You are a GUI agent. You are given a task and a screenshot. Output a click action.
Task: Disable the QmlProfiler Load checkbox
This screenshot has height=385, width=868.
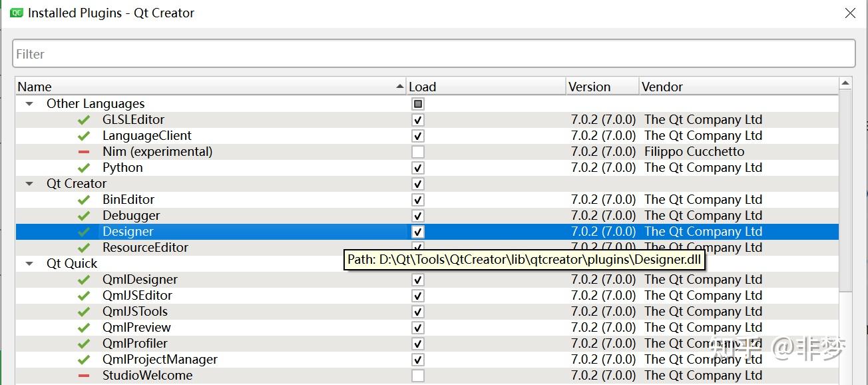[417, 343]
